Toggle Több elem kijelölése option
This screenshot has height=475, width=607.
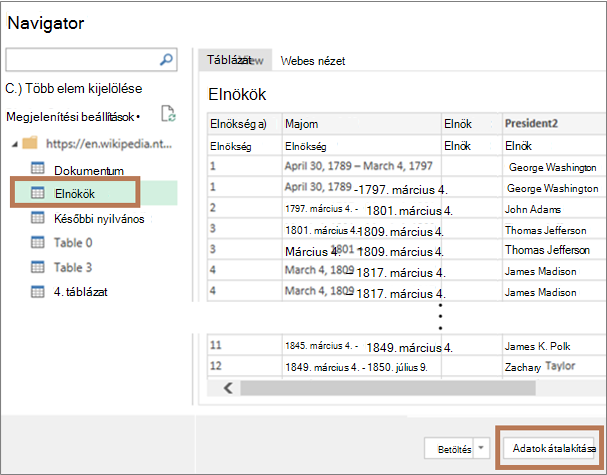(x=74, y=89)
